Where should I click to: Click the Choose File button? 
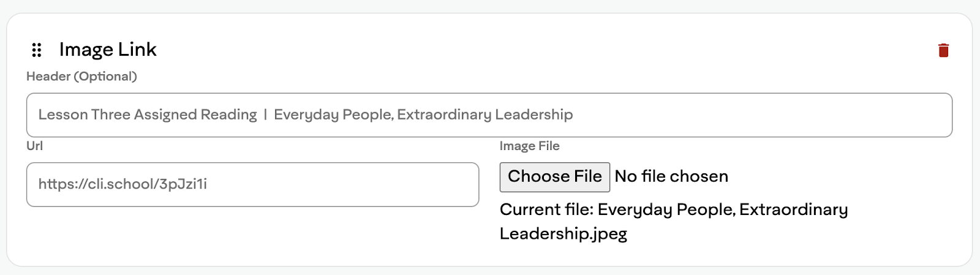point(554,177)
